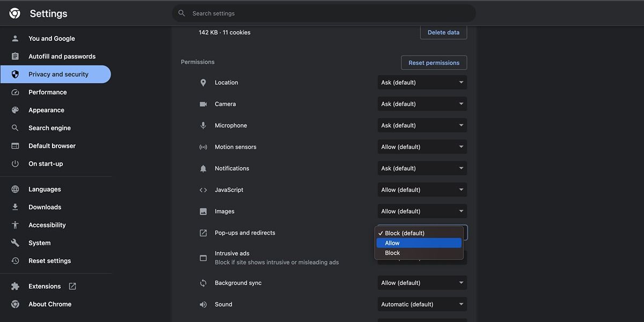Switch to the Performance settings section
This screenshot has height=322, width=644.
(x=47, y=92)
